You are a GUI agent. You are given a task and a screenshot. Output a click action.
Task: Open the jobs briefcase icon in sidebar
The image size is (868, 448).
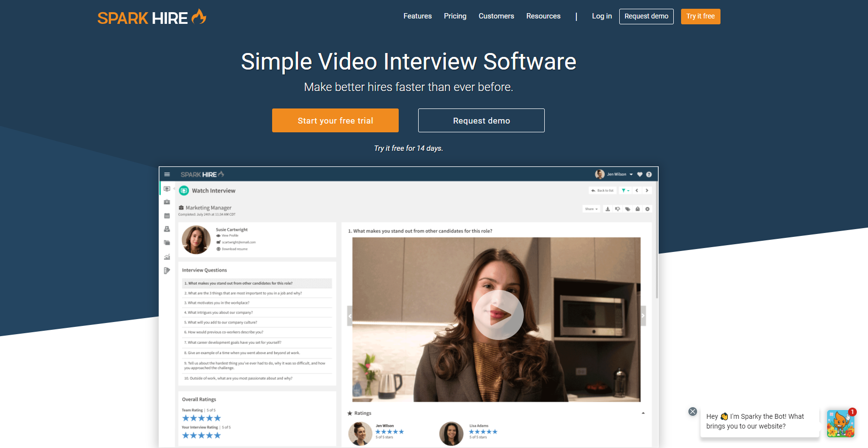coord(167,202)
